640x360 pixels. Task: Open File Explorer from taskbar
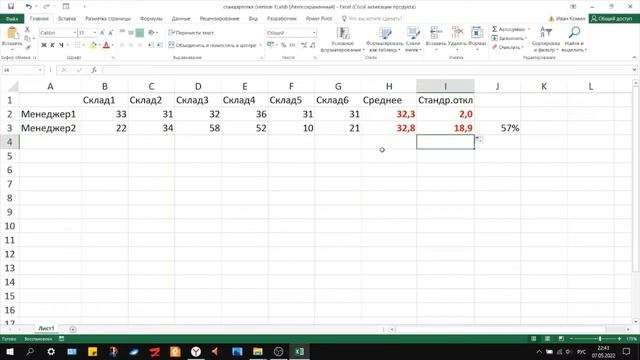click(258, 351)
